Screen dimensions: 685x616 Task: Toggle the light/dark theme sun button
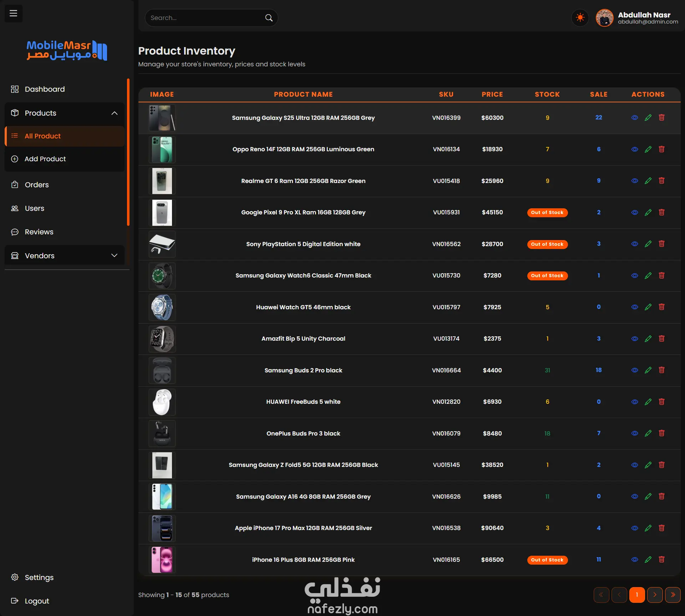(580, 17)
